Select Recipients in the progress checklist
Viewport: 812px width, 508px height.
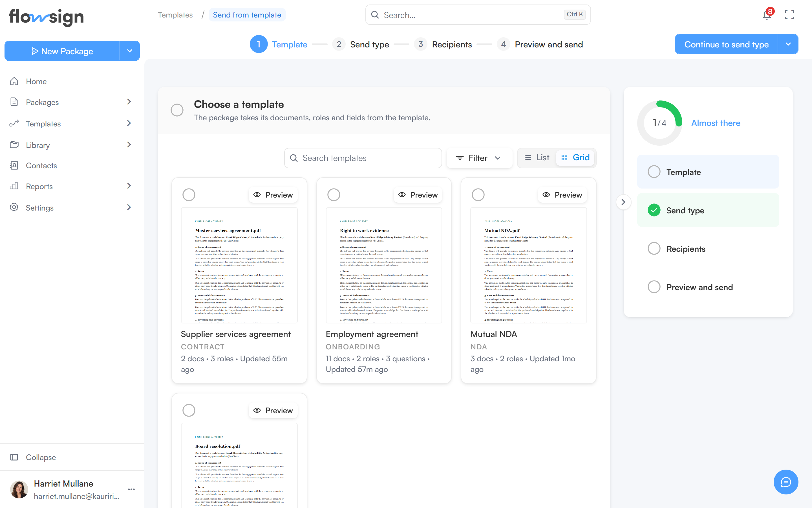[708, 249]
